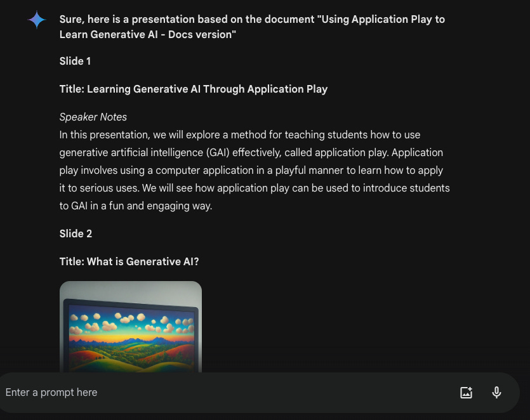
Task: Click the line starting 'In this presentation, we will explore'
Action: point(240,135)
